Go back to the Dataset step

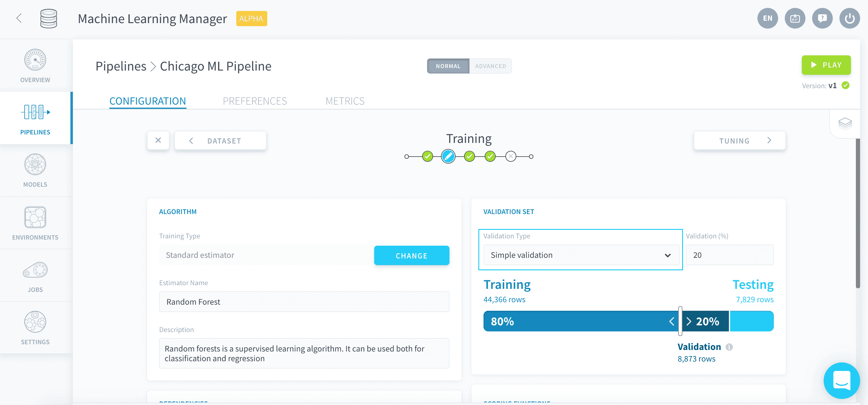click(x=220, y=140)
